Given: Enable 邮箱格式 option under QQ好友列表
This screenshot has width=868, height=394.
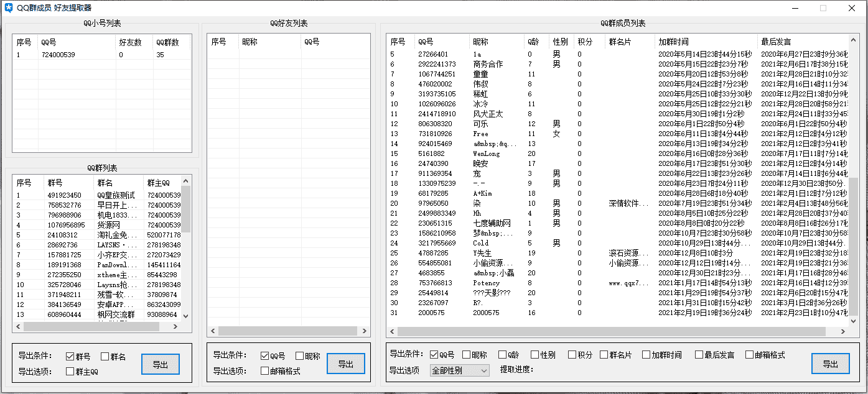Looking at the screenshot, I should [x=265, y=371].
